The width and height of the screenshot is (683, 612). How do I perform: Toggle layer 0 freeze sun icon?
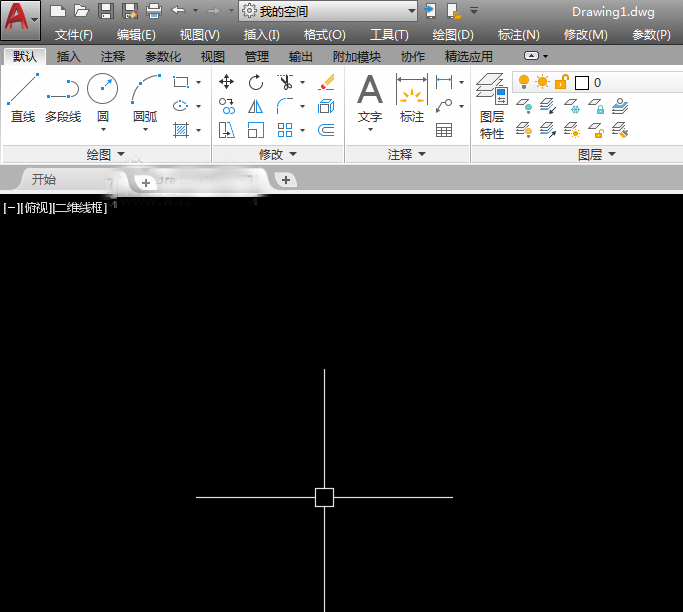543,82
